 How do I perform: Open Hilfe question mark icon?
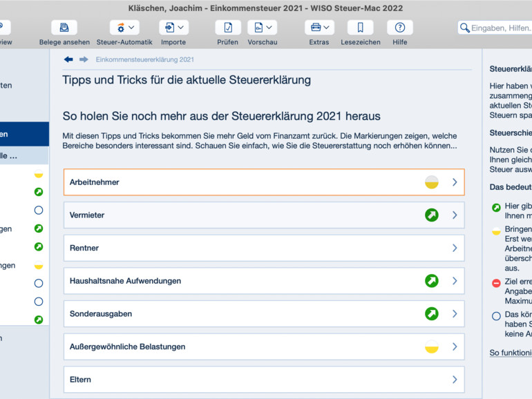[x=400, y=28]
